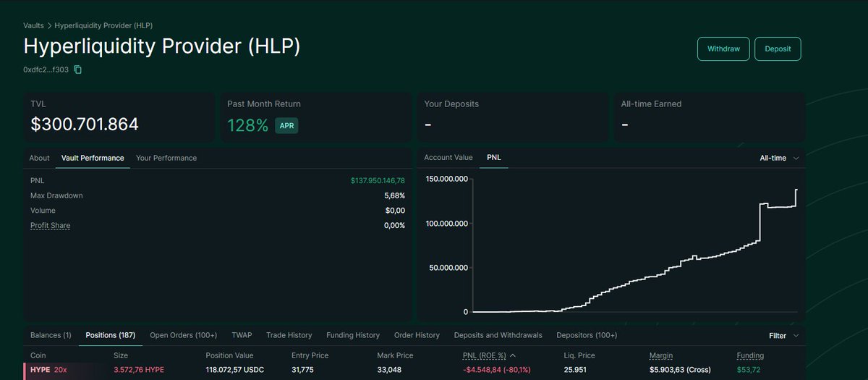
Task: Click the Liq. Price column header
Action: (x=578, y=355)
